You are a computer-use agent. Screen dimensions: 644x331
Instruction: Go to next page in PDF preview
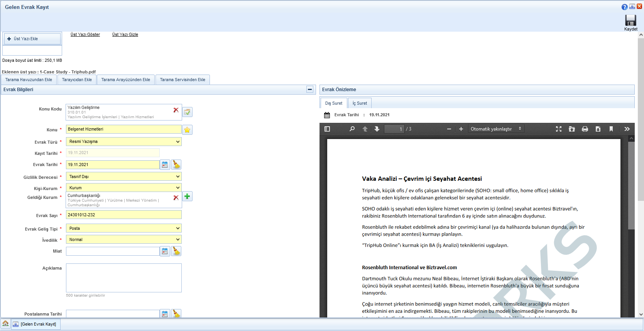[x=377, y=129]
